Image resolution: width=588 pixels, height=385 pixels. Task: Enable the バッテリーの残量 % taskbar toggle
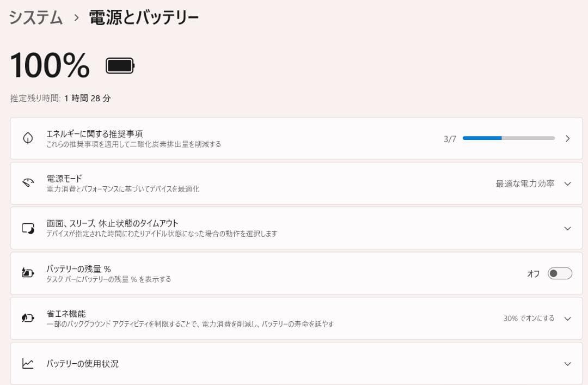pos(561,274)
